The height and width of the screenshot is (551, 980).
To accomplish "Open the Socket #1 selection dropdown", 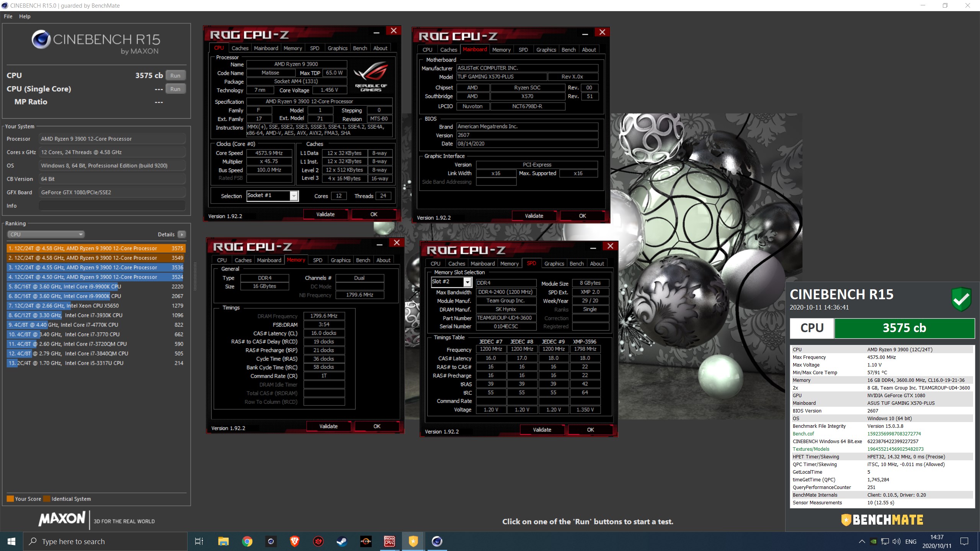I will [272, 196].
